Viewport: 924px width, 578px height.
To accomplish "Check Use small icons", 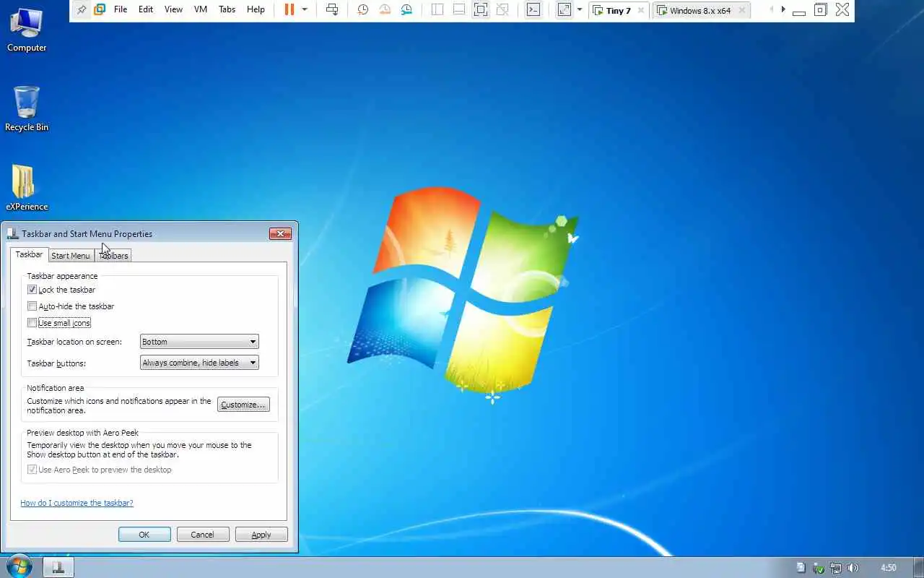I will (x=32, y=323).
